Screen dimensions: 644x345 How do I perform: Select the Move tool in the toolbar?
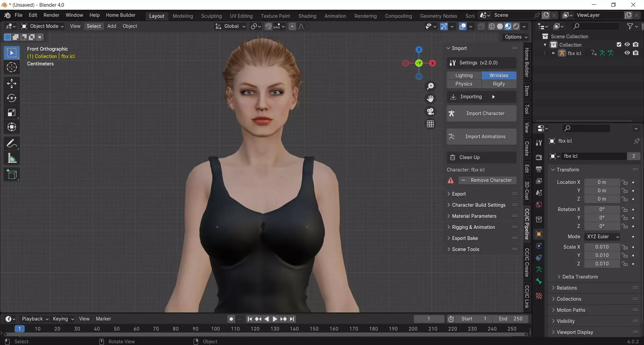point(12,84)
